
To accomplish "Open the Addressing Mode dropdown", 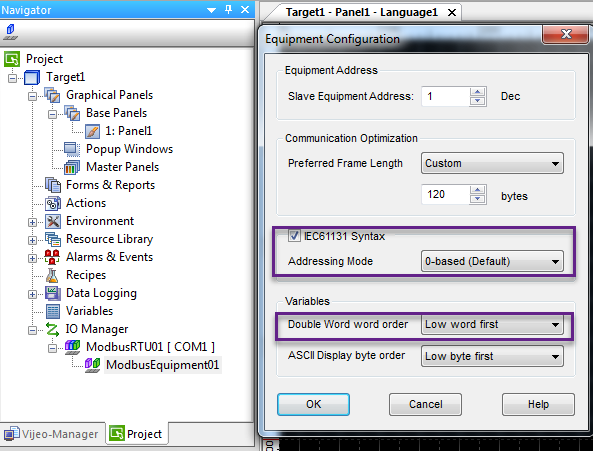I will pyautogui.click(x=492, y=261).
